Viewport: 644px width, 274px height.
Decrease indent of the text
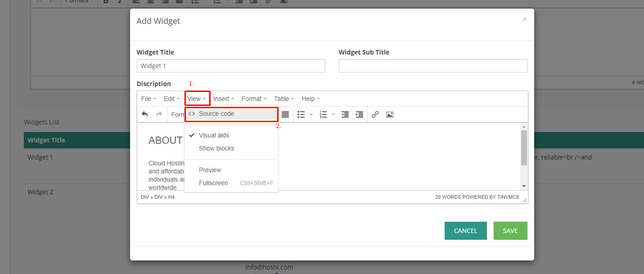[x=345, y=114]
